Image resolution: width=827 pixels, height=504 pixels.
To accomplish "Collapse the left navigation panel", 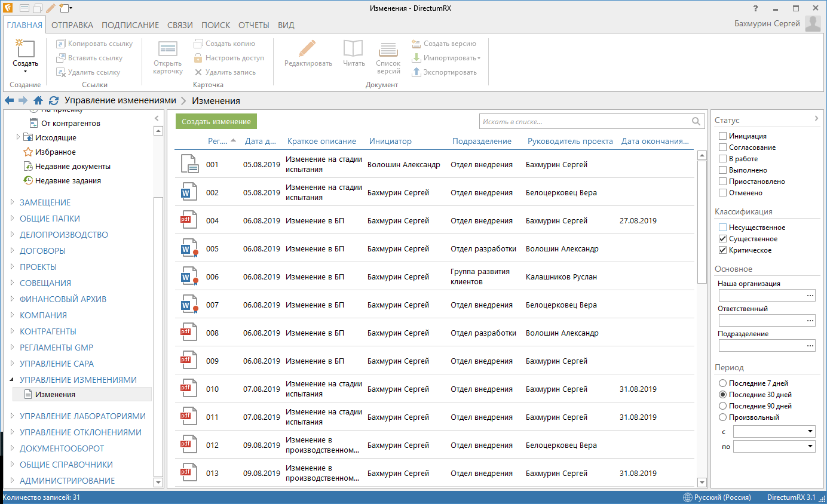I will pyautogui.click(x=157, y=118).
